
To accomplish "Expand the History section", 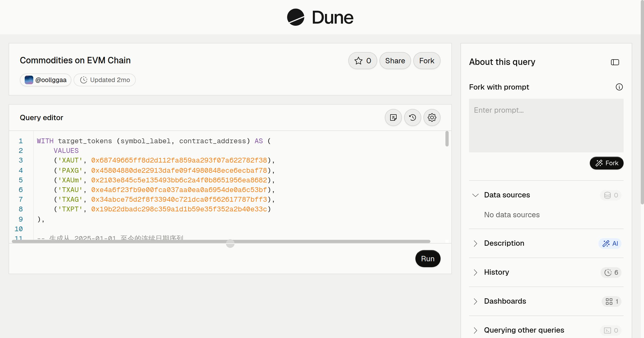I will tap(475, 272).
